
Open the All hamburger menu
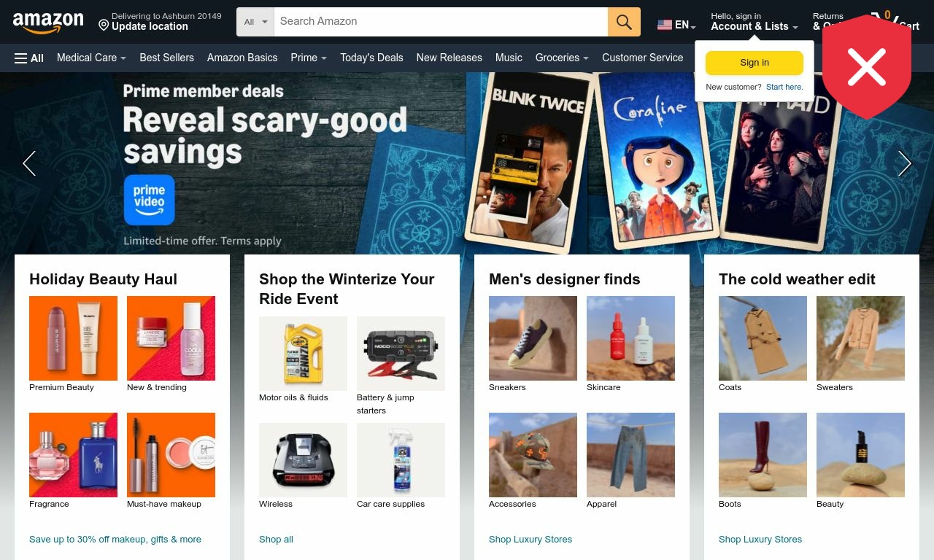pos(29,58)
